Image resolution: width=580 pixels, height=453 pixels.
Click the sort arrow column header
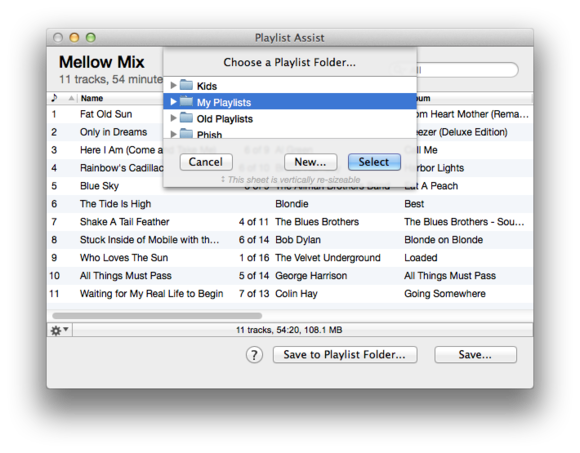click(x=71, y=98)
